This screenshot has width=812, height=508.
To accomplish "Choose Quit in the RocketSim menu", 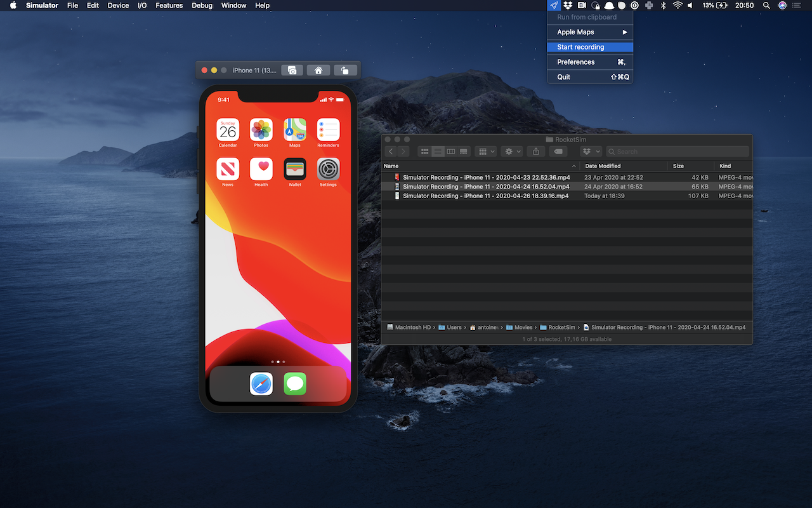I will pos(590,77).
